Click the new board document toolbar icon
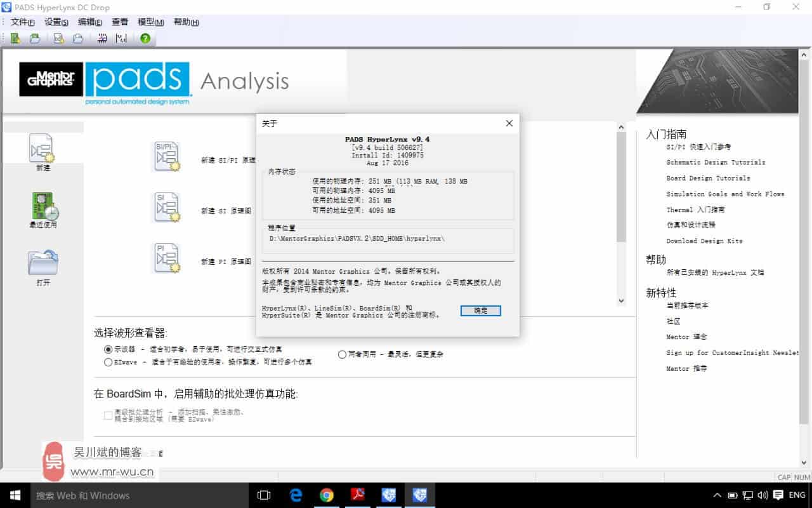The width and height of the screenshot is (812, 508). [58, 38]
